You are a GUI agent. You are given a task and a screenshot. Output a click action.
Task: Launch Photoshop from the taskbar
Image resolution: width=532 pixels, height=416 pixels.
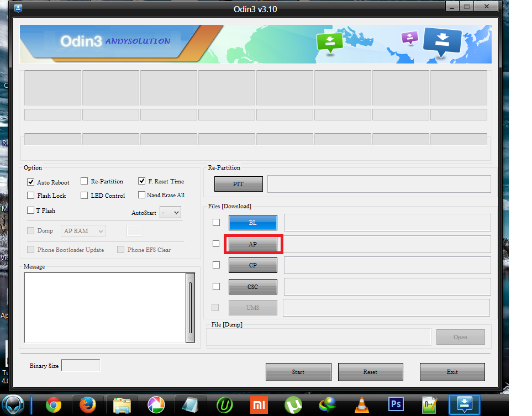[396, 404]
